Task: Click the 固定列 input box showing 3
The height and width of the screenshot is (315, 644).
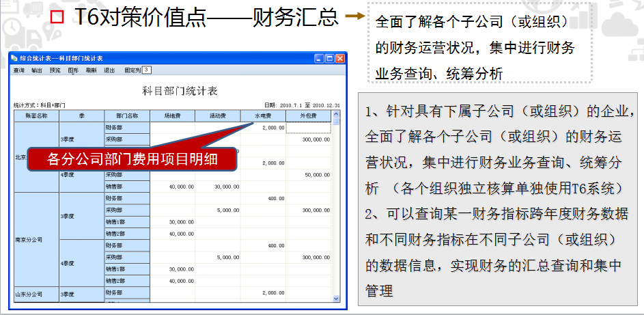Action: [147, 70]
